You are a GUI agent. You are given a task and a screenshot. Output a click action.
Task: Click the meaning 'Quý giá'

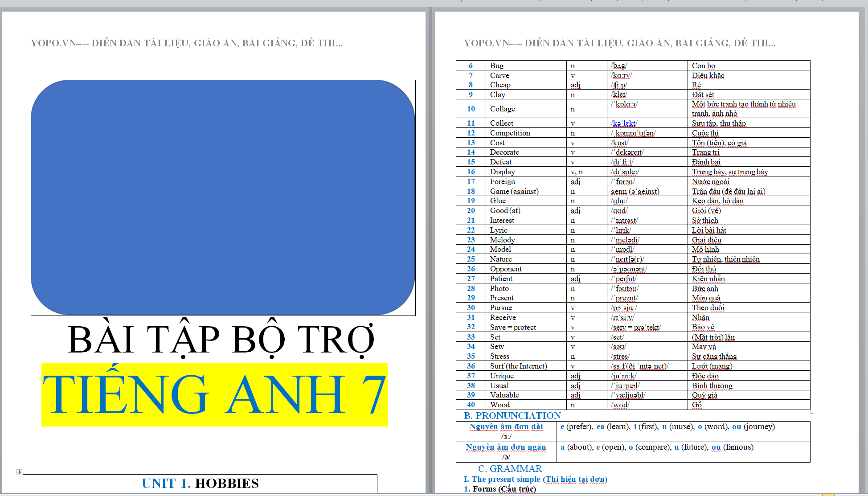[x=704, y=395]
